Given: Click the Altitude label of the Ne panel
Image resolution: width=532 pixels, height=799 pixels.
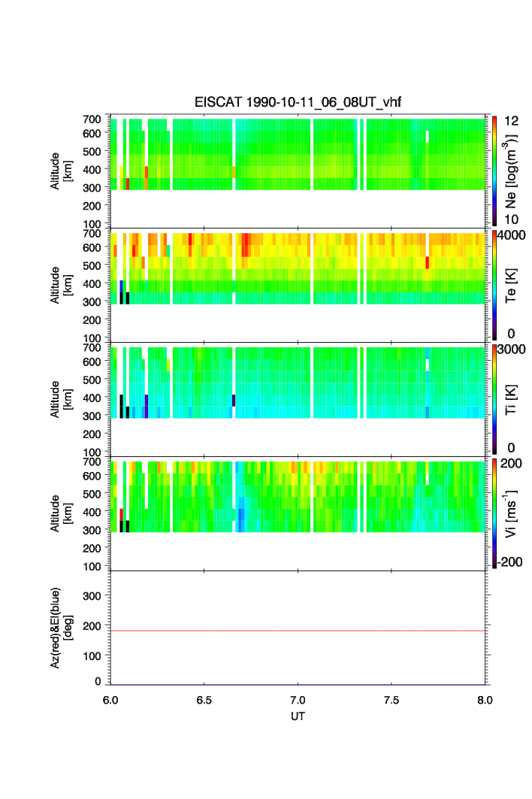Looking at the screenshot, I should pos(61,171).
